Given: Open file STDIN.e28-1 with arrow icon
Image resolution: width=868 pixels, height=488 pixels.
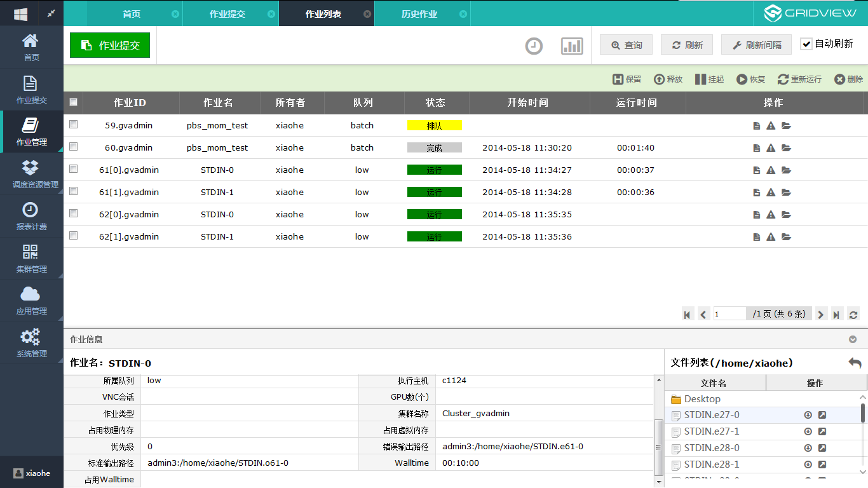Looking at the screenshot, I should point(822,464).
